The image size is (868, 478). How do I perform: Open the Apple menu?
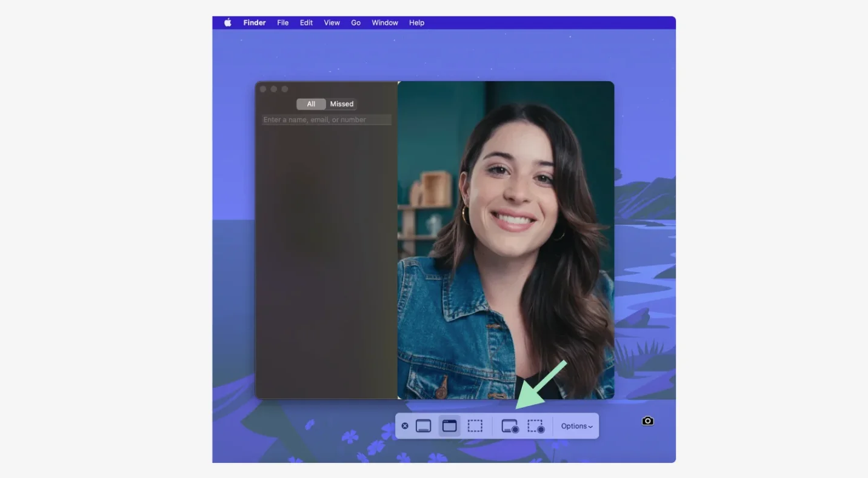pyautogui.click(x=227, y=22)
